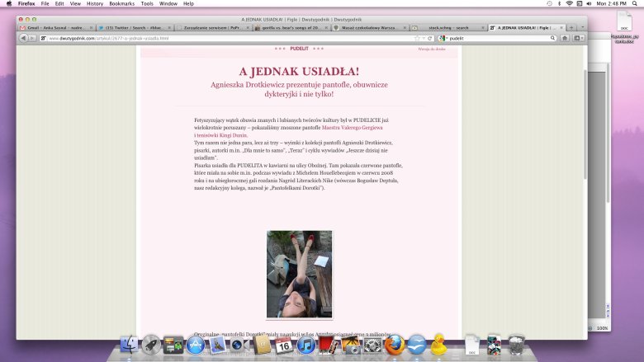Open Wi-Fi status in menu bar

click(569, 3)
